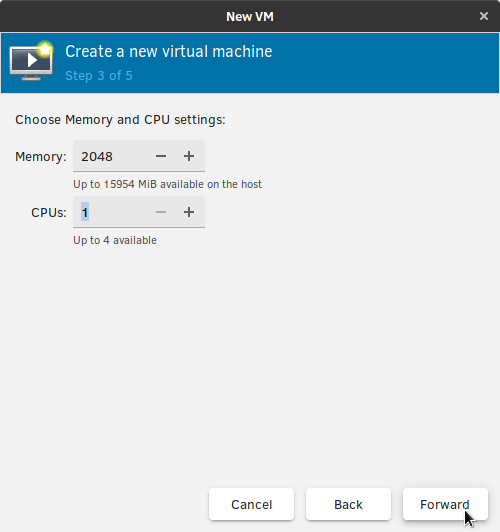Viewport: 500px width, 532px height.
Task: Click the "Create a new virtual machine" heading
Action: (x=169, y=52)
